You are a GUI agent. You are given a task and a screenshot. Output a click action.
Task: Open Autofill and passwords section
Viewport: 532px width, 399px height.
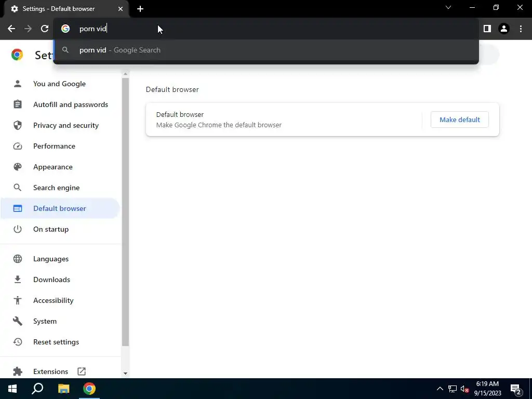(71, 104)
